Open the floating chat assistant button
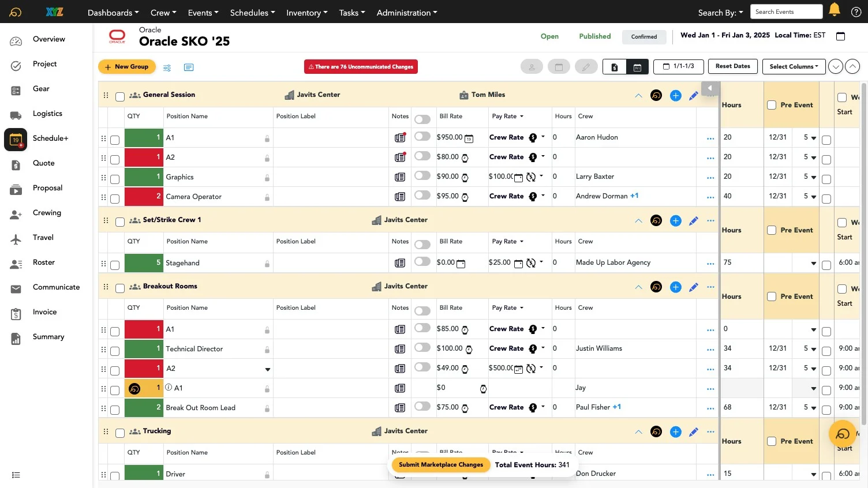This screenshot has width=868, height=488. pyautogui.click(x=843, y=435)
